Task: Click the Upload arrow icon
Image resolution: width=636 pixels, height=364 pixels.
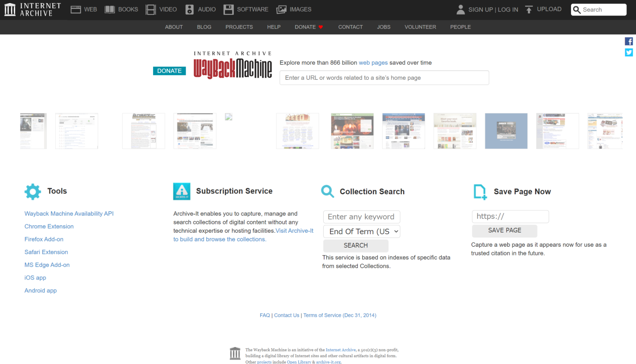Action: tap(529, 10)
